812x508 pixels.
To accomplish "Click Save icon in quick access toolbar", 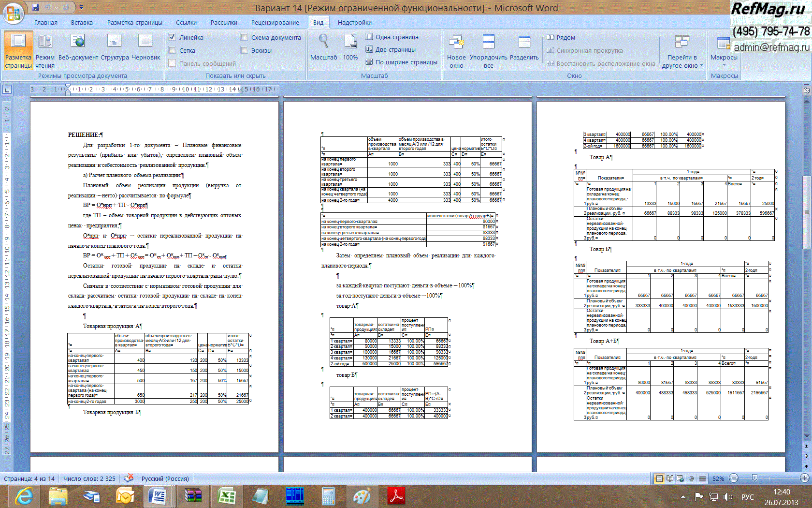I will (35, 7).
